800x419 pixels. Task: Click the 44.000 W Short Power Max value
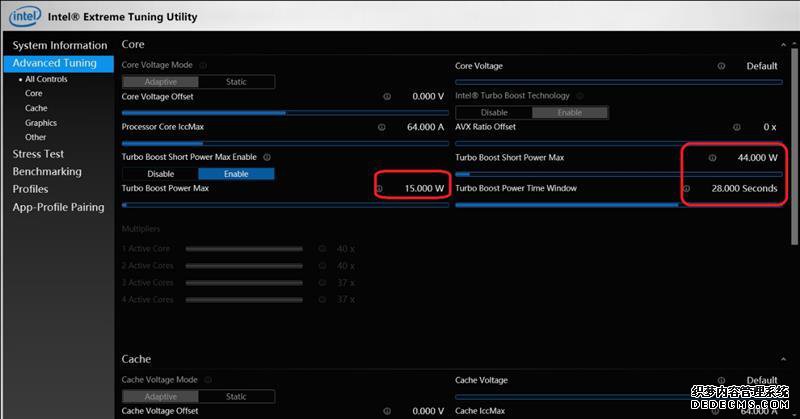coord(757,158)
